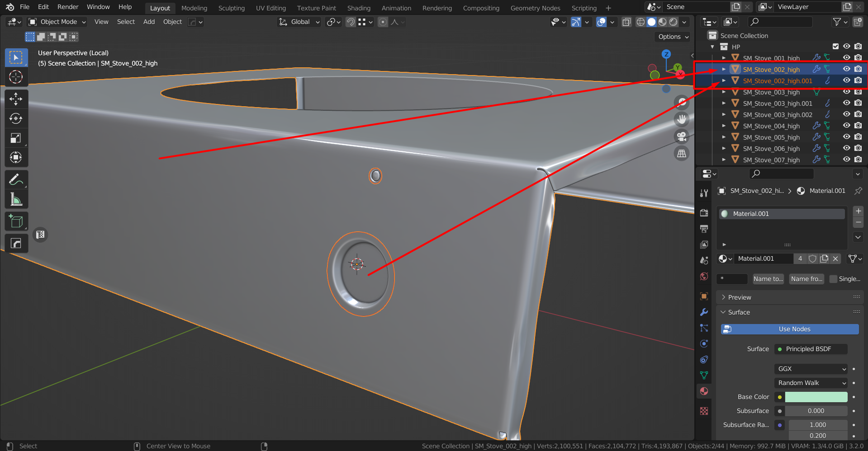Switch to the Shading workspace tab

pyautogui.click(x=359, y=8)
